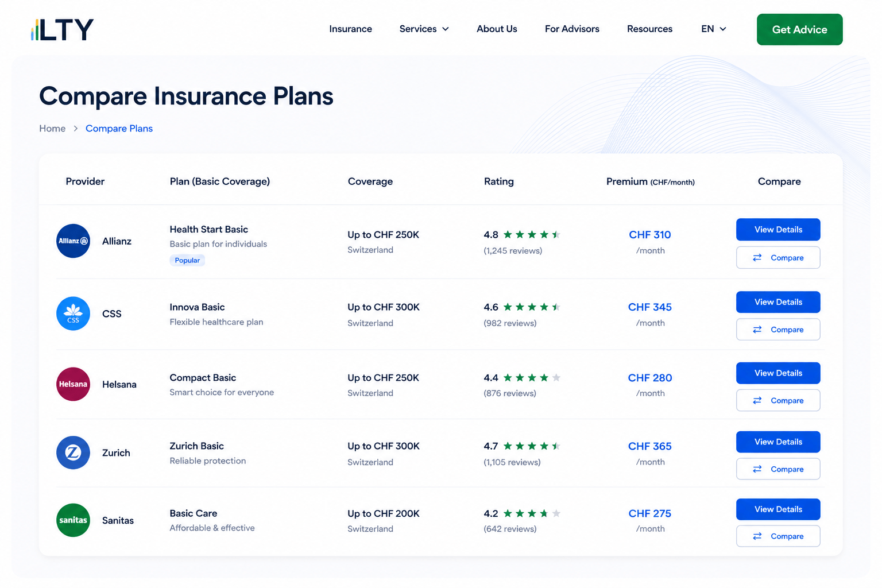Click the (1,105 reviews) text

point(512,462)
